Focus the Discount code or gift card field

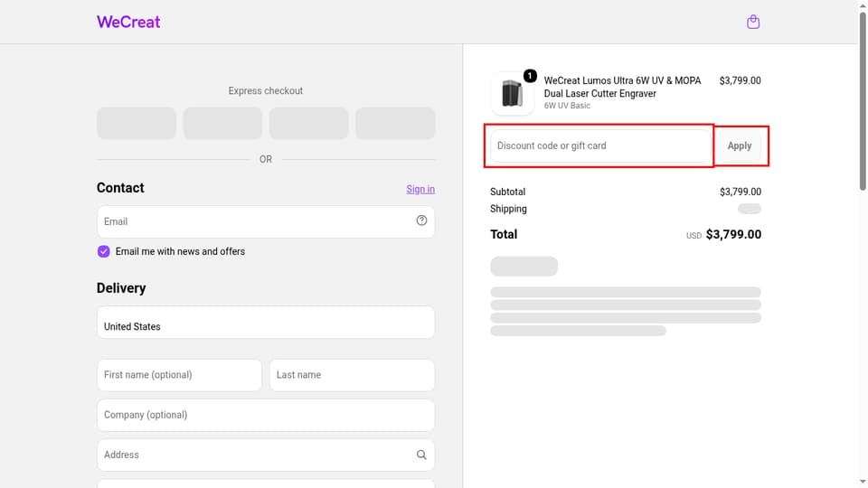pyautogui.click(x=600, y=146)
